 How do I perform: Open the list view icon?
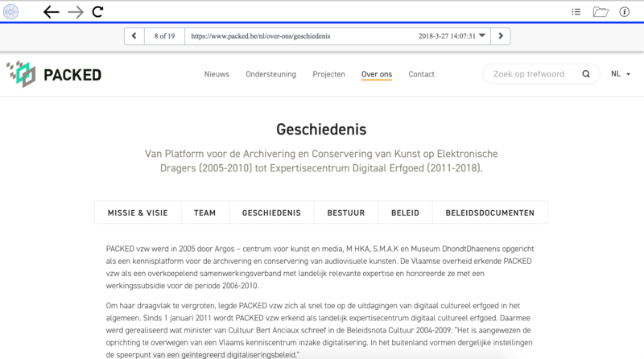(576, 11)
